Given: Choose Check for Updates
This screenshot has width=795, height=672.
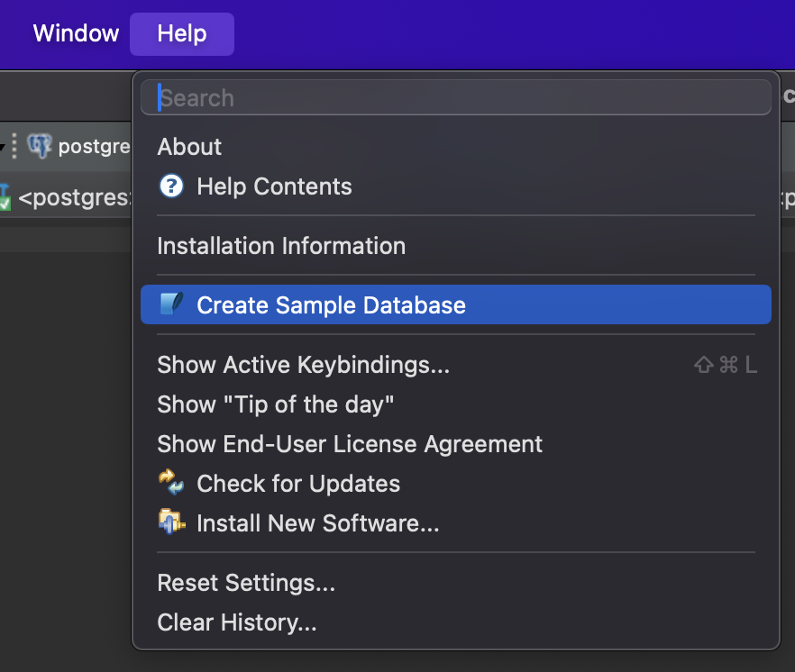Looking at the screenshot, I should pyautogui.click(x=456, y=484).
